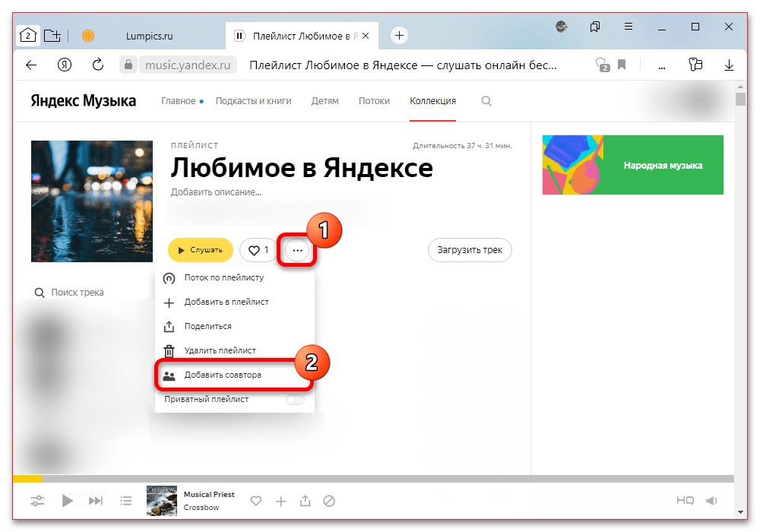Open the play queue list icon
The width and height of the screenshot is (760, 532).
click(x=125, y=501)
